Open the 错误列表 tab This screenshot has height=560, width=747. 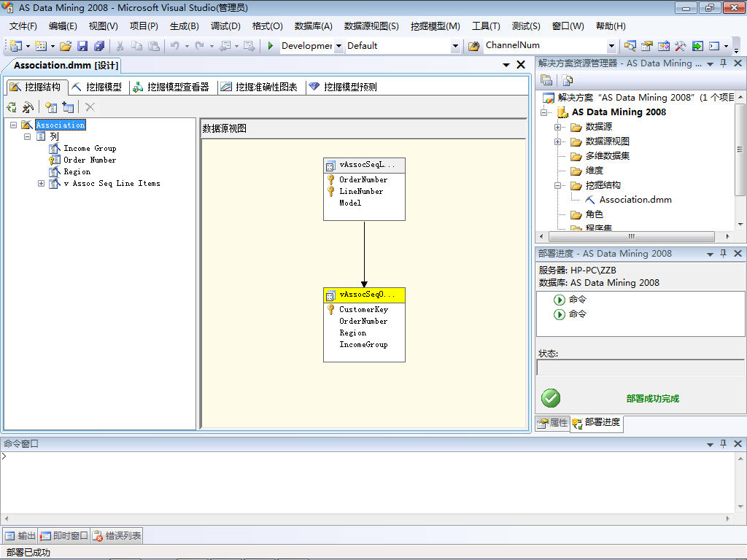117,536
